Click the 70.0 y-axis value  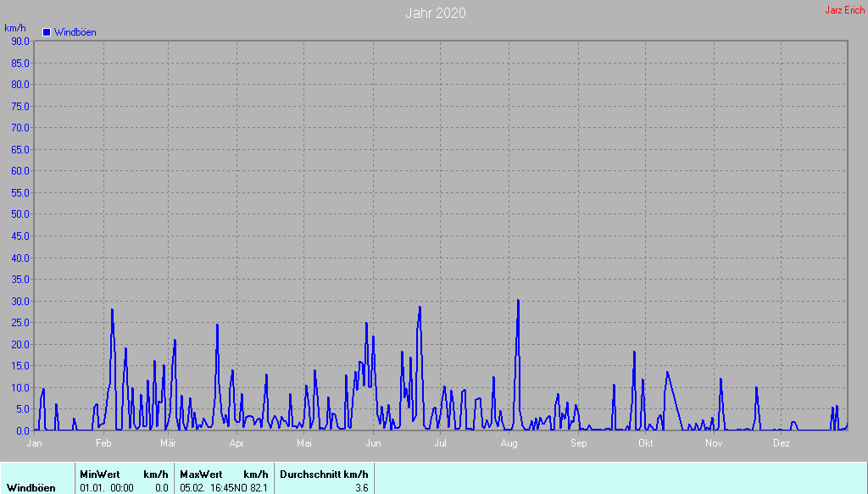click(20, 128)
